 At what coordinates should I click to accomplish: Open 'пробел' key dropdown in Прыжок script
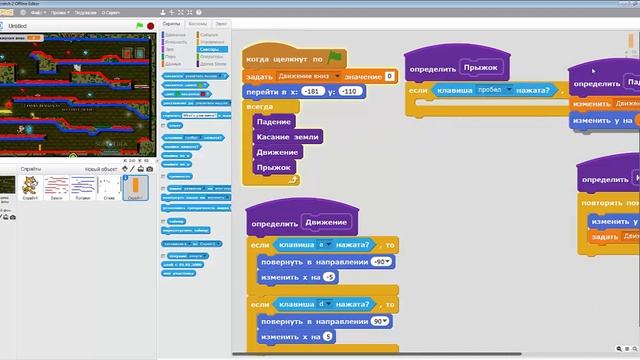click(509, 90)
